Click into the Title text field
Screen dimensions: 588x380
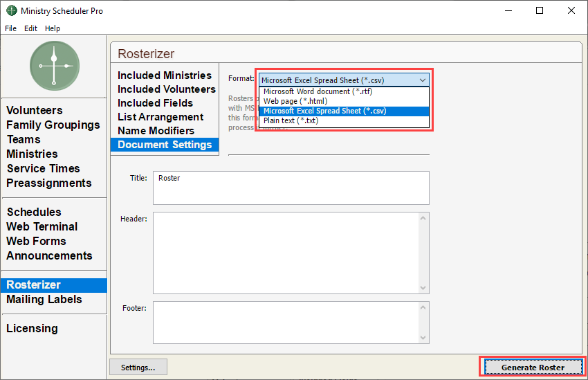point(291,188)
